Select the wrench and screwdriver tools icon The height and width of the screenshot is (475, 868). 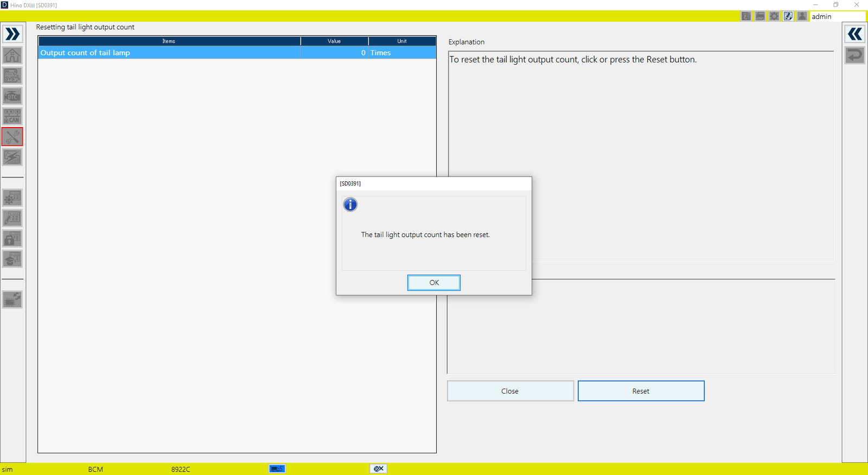point(12,137)
